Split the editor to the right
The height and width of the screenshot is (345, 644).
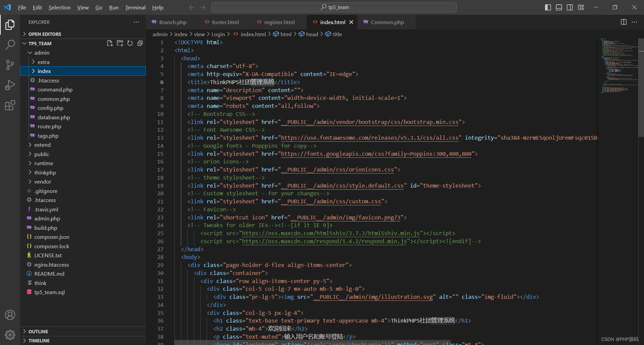pos(624,22)
